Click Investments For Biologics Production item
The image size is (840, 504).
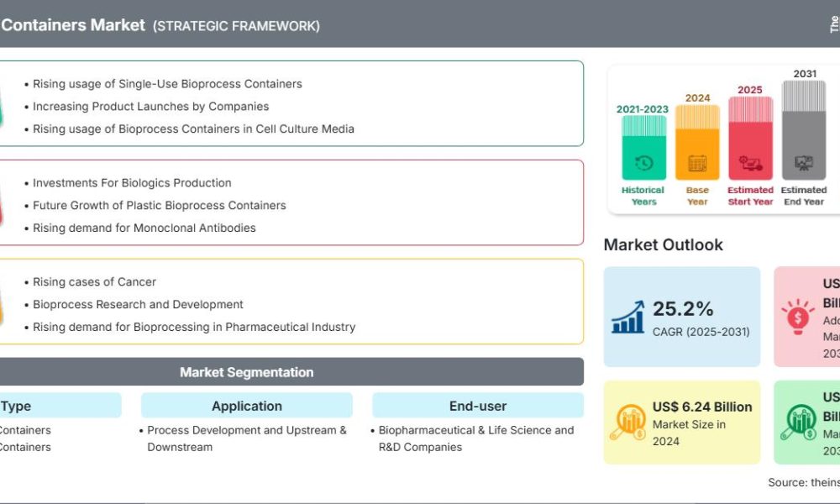(x=132, y=183)
